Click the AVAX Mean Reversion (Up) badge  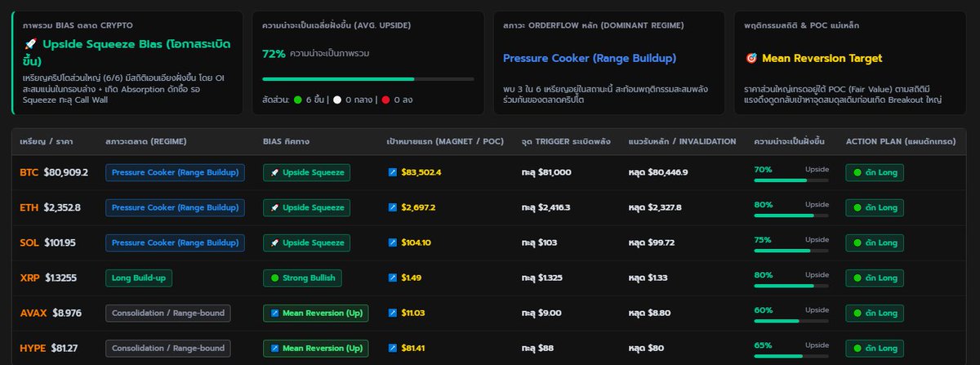[x=316, y=313]
